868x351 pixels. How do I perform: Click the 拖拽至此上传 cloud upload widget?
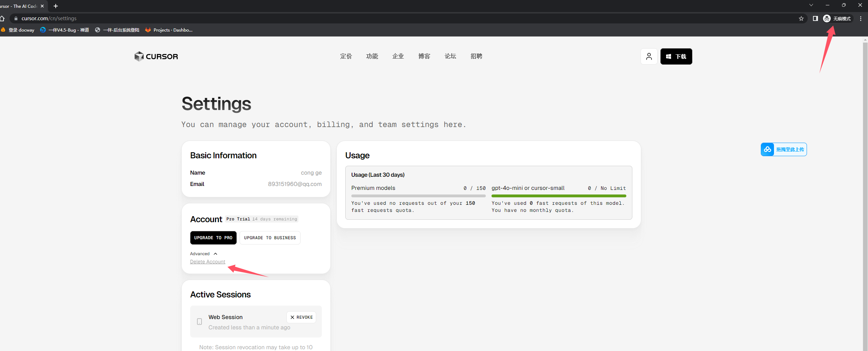pos(784,149)
